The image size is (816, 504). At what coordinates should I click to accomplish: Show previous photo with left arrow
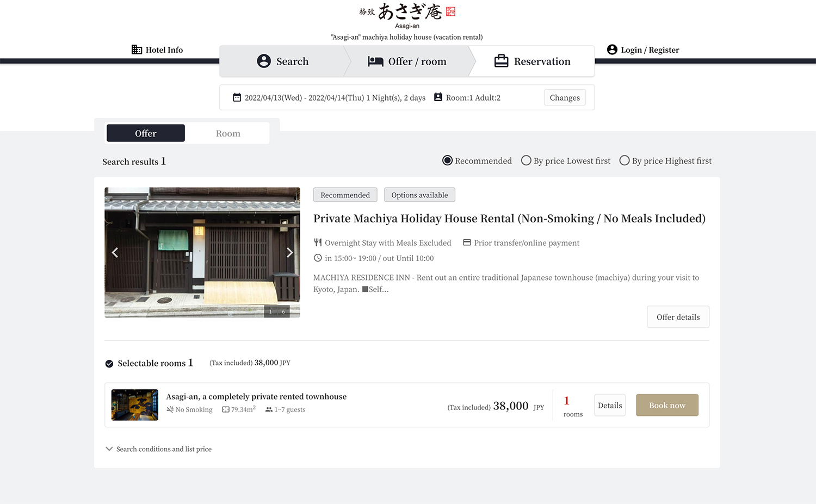click(x=115, y=252)
